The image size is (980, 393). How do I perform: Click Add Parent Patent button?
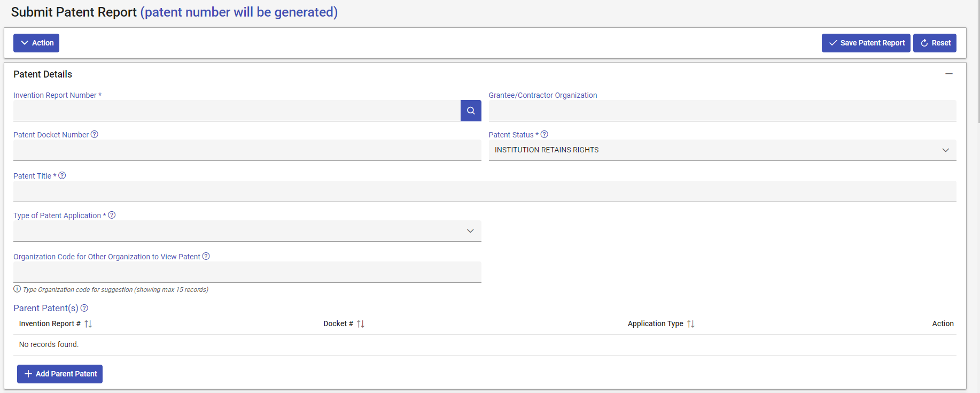tap(60, 374)
